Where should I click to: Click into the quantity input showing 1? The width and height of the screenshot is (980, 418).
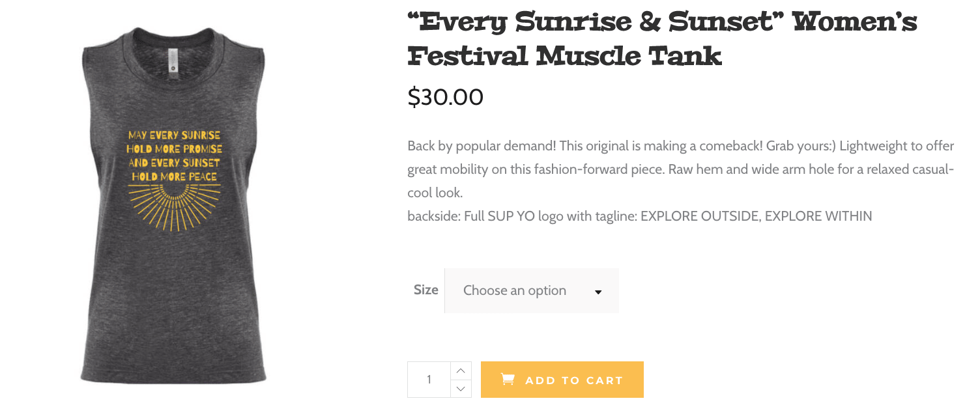pyautogui.click(x=429, y=380)
